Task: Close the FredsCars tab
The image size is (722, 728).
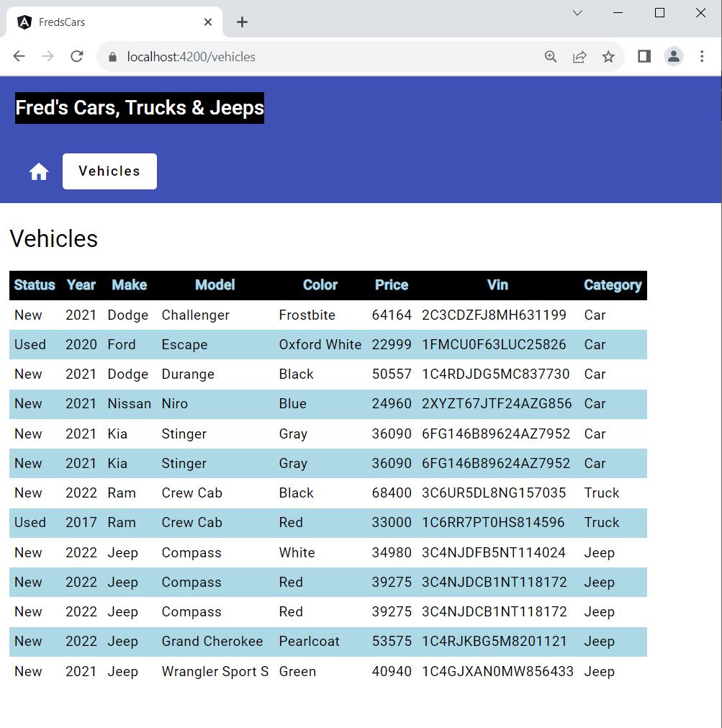Action: [x=208, y=22]
